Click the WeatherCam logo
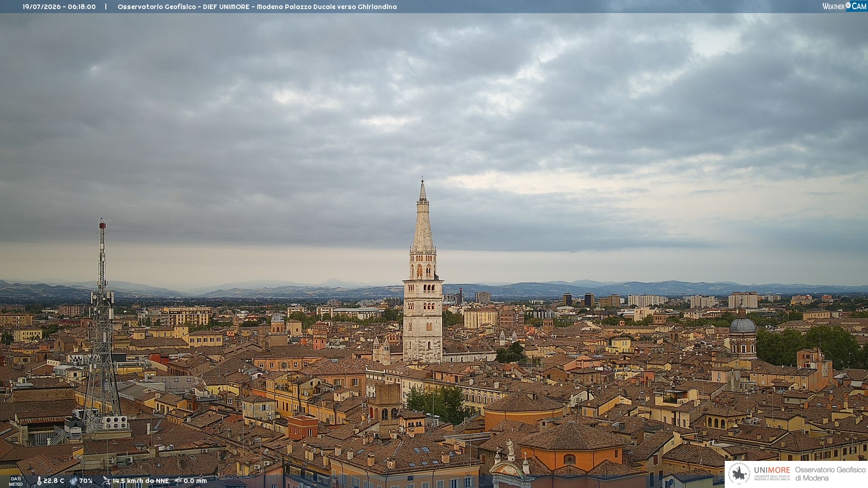Image resolution: width=868 pixels, height=488 pixels. tap(844, 6)
